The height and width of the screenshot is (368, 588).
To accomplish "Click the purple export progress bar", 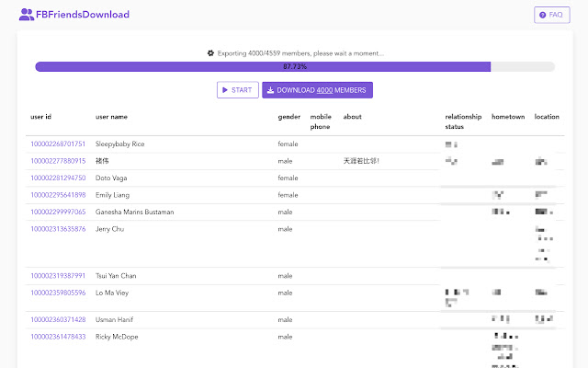I will pos(263,66).
